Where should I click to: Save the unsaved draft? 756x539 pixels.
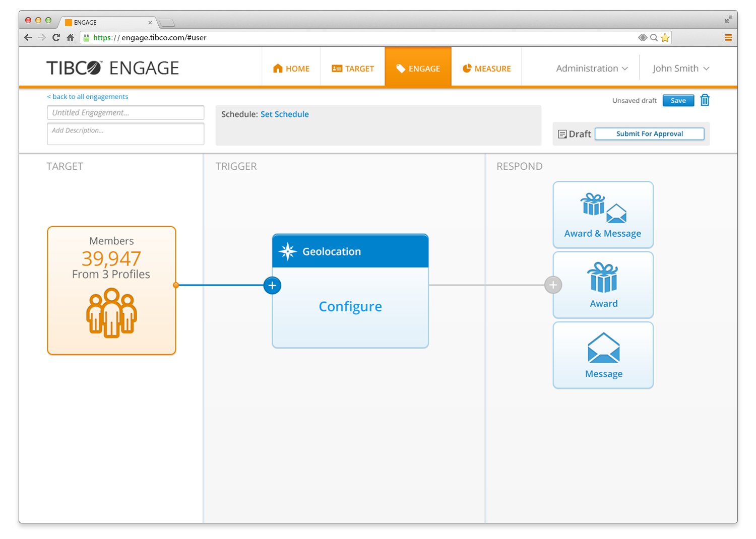[x=678, y=101]
